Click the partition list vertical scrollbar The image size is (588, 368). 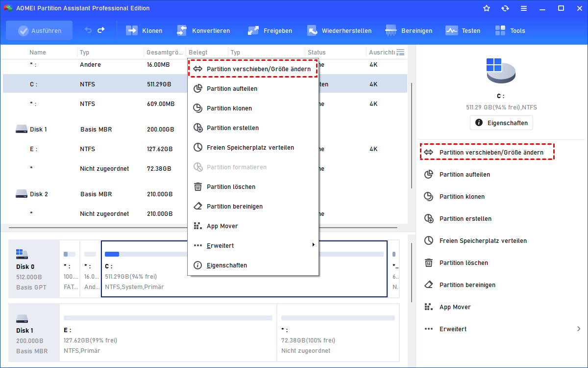click(412, 135)
